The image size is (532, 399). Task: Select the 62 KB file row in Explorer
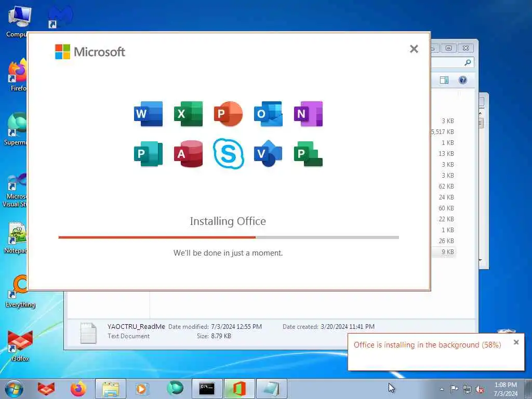click(x=444, y=187)
